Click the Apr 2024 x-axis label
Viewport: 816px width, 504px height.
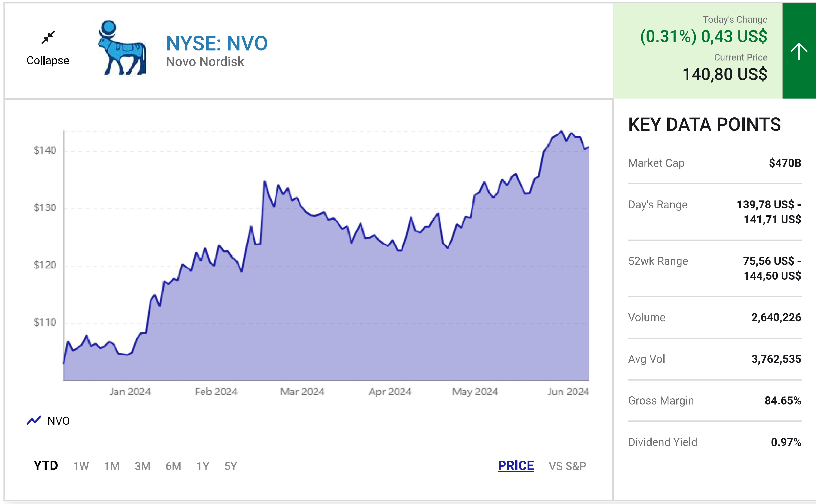pyautogui.click(x=390, y=391)
